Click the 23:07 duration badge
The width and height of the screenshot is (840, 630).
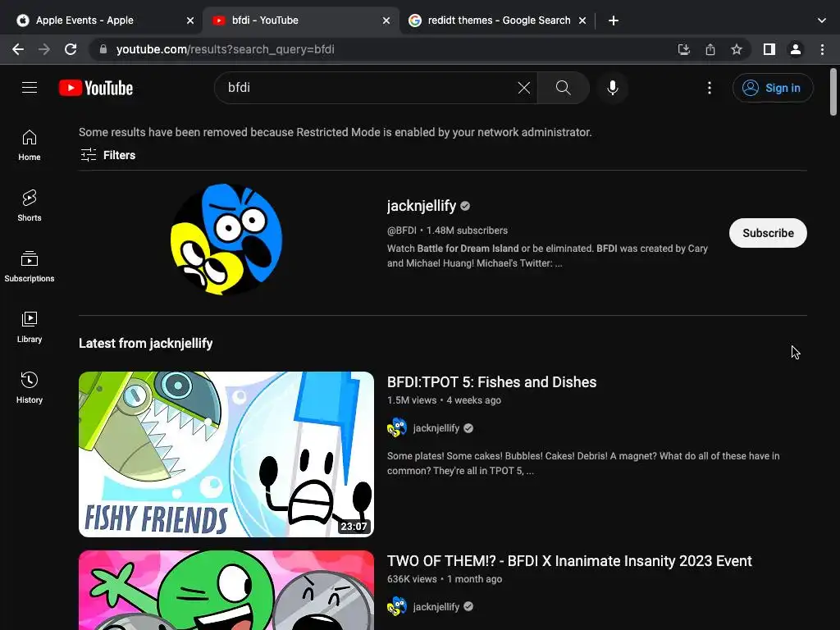(x=354, y=526)
